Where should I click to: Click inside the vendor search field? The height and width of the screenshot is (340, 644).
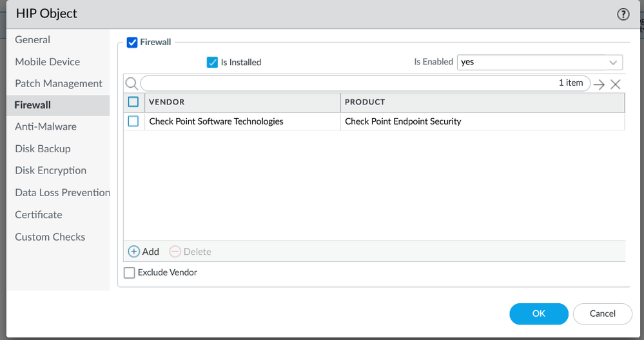348,83
